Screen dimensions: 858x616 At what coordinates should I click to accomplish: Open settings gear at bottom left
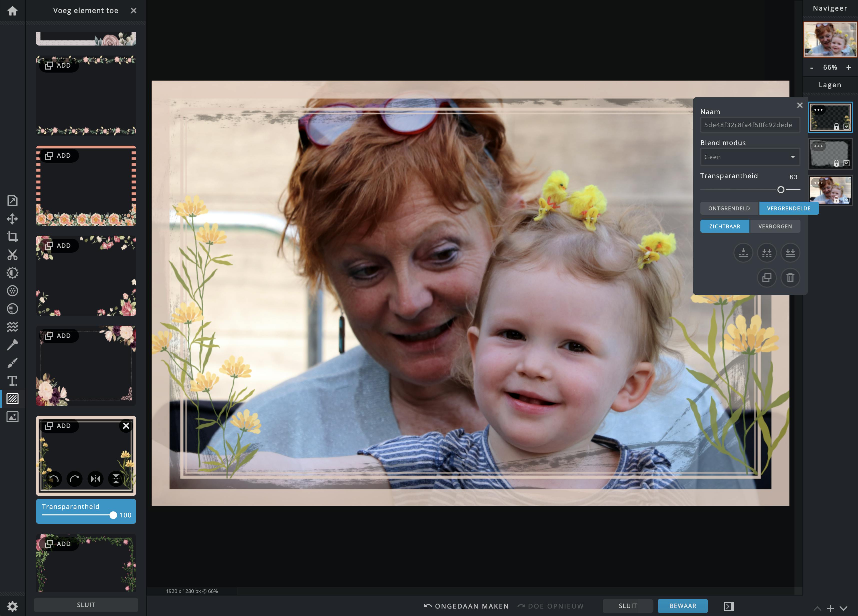pyautogui.click(x=13, y=606)
